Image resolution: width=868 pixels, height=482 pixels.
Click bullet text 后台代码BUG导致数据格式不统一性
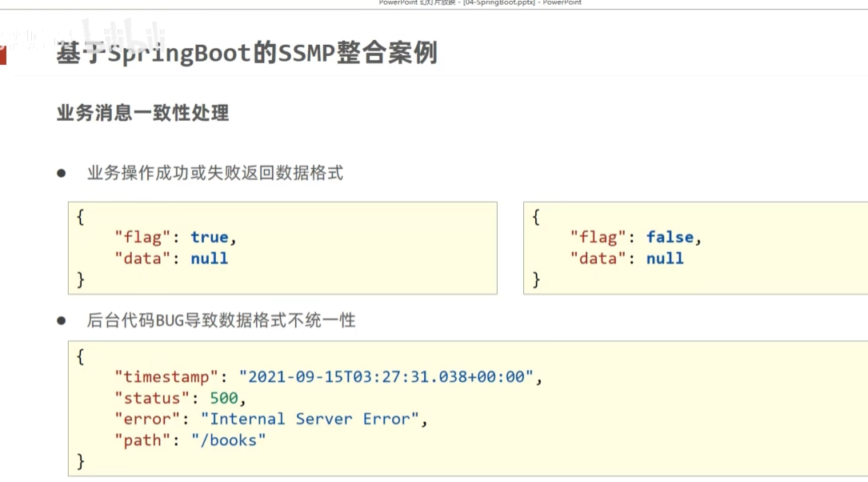click(221, 320)
